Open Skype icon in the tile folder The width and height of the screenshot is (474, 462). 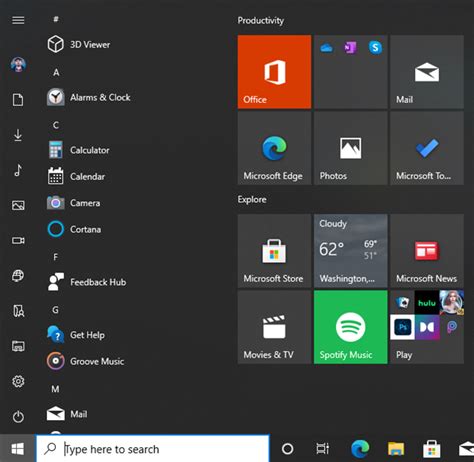click(375, 48)
